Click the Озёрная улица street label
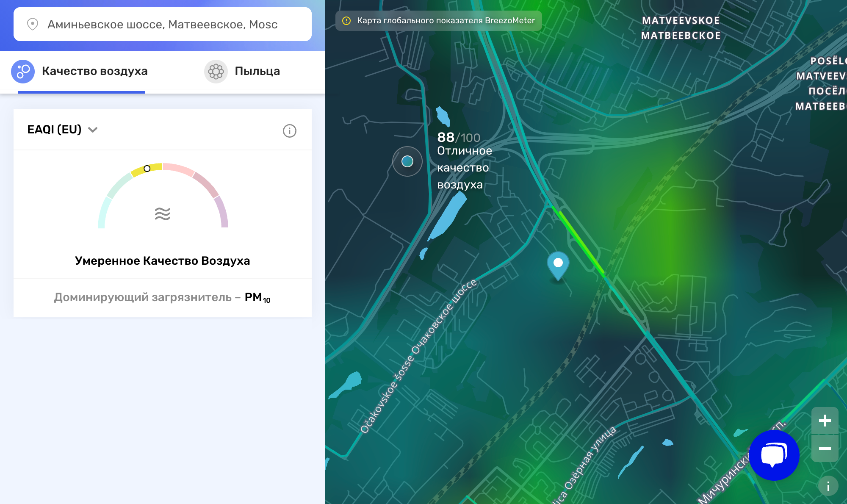Screen dimensions: 847x504 click(590, 458)
